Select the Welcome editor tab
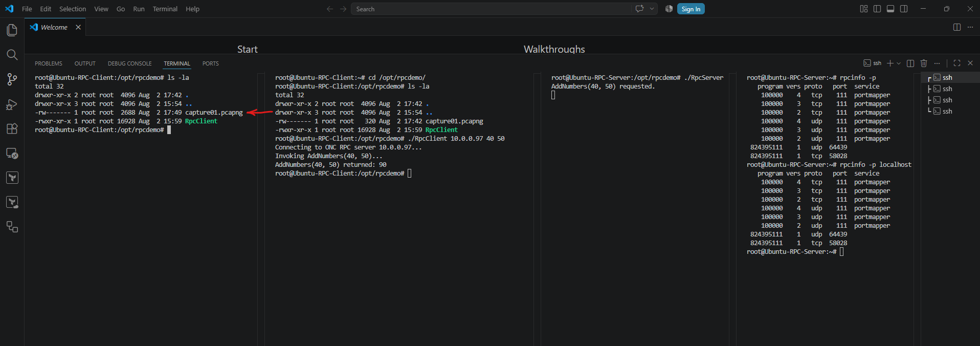Screen dimensions: 980x346 point(55,27)
